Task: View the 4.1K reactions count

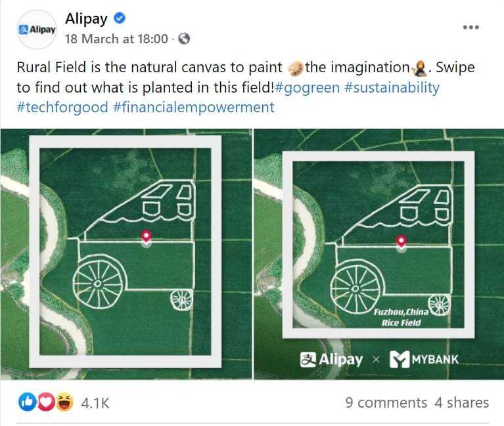Action: click(x=95, y=402)
